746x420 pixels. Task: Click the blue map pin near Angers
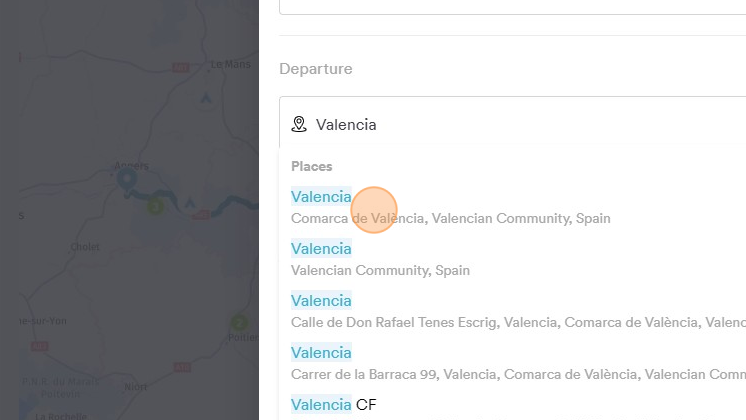[x=127, y=180]
